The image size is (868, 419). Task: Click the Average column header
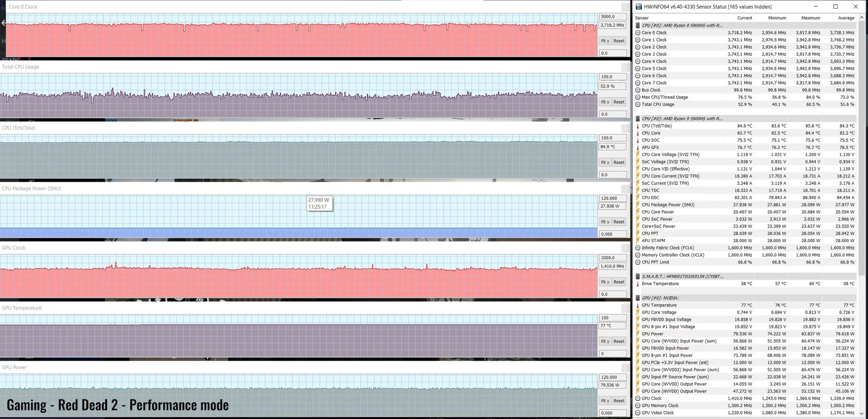(846, 18)
